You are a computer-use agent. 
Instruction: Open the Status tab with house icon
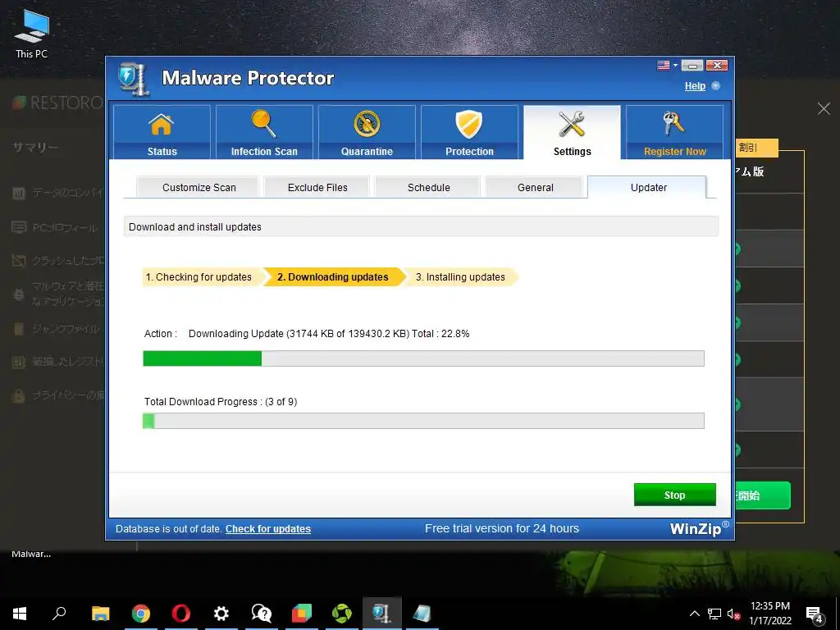(162, 132)
